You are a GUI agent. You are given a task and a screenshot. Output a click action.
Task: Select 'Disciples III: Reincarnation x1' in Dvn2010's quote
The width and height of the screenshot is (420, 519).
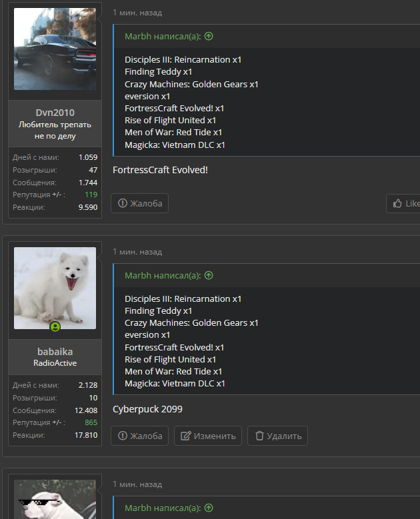(x=183, y=59)
